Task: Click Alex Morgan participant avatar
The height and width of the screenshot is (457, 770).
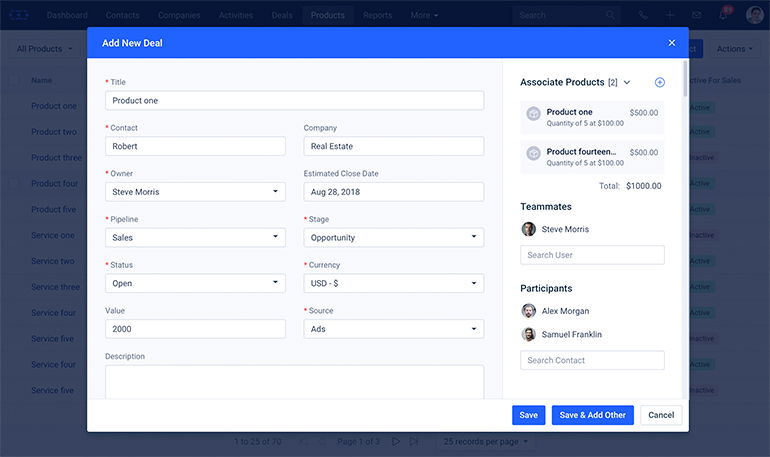Action: click(x=528, y=311)
